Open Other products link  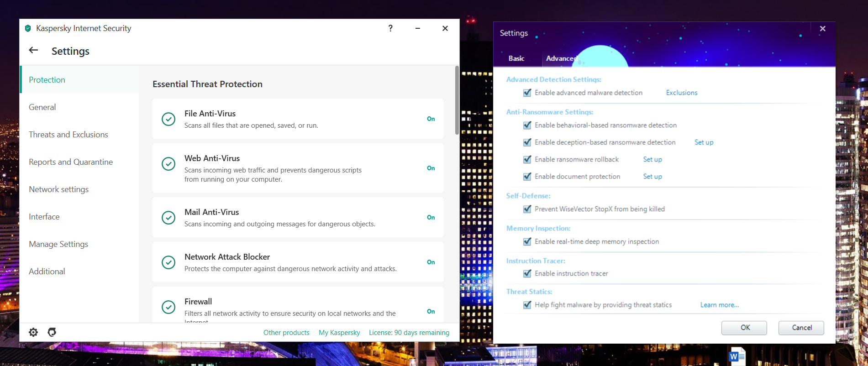pyautogui.click(x=286, y=333)
